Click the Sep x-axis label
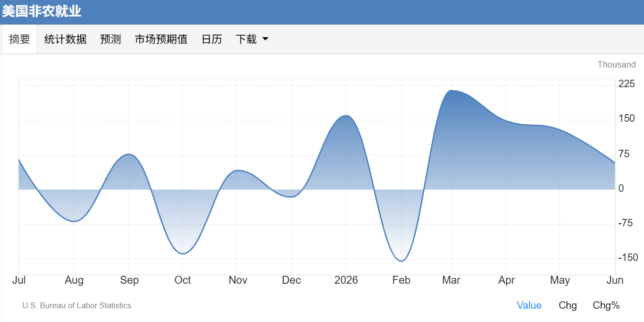The image size is (644, 322). point(129,280)
